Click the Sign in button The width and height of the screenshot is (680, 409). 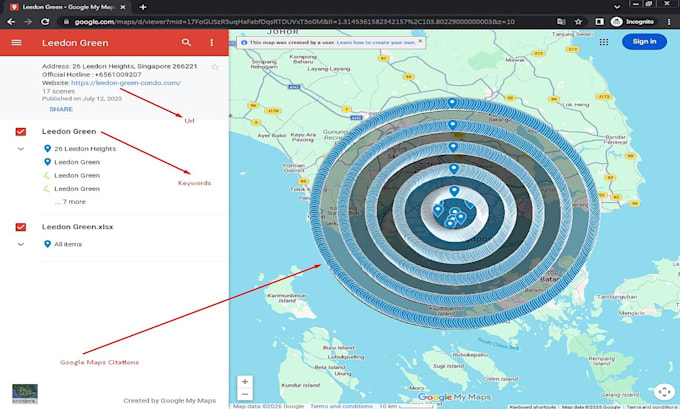[644, 42]
